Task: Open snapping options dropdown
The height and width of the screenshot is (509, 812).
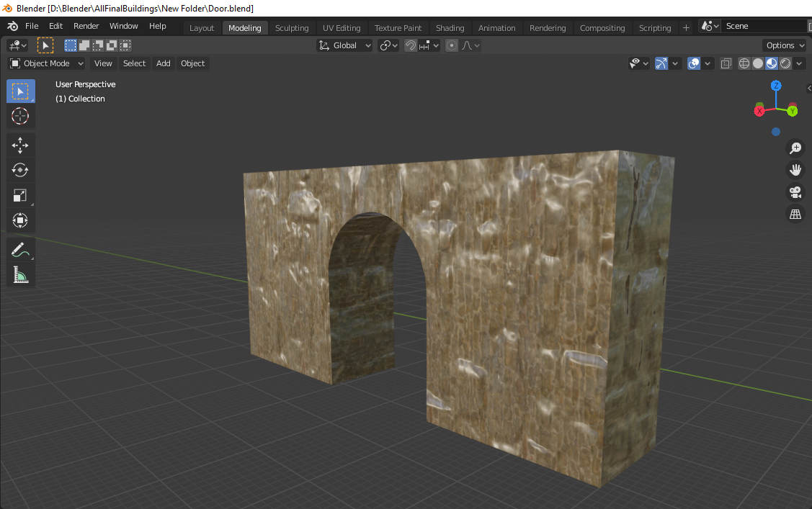Action: 429,45
